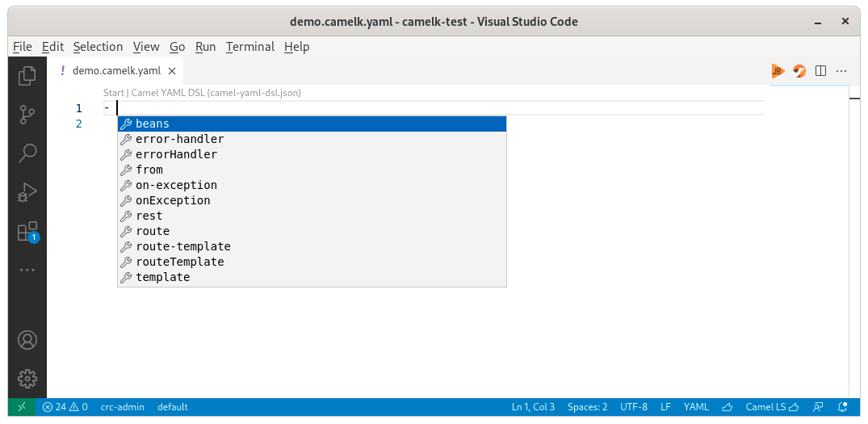Click the Spaces: 2 indentation setting
868x424 pixels.
[587, 407]
